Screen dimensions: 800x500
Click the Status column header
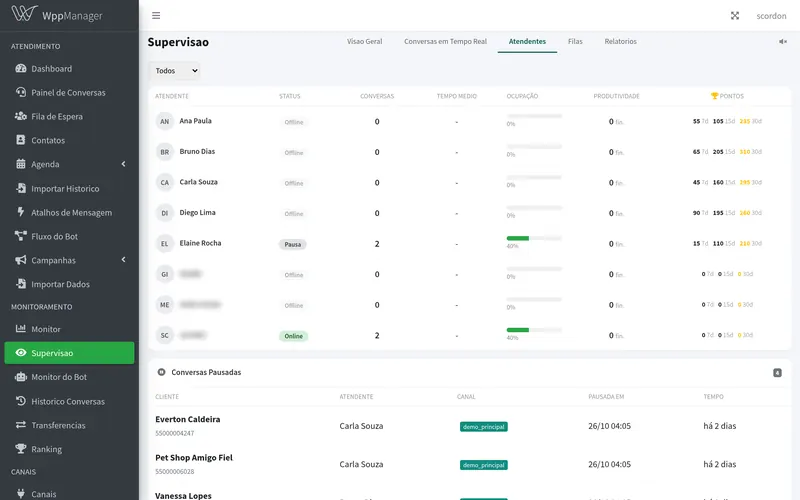pos(290,96)
